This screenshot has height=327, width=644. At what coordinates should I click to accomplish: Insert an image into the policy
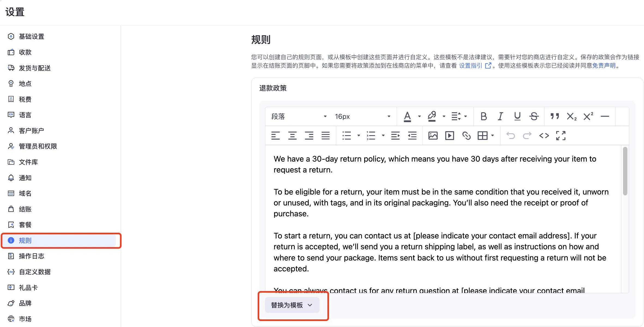coord(433,136)
